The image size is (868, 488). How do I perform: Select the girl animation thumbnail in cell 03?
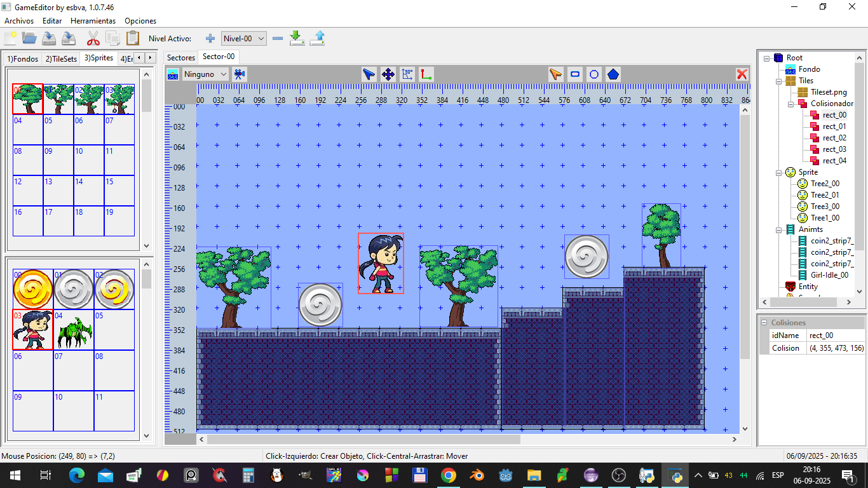point(33,330)
